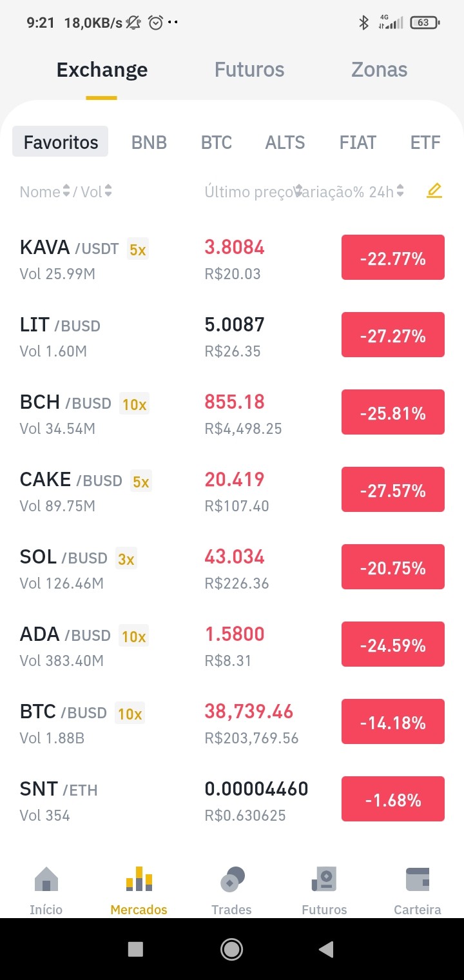
Task: Tap the Android home circle icon
Action: click(231, 948)
